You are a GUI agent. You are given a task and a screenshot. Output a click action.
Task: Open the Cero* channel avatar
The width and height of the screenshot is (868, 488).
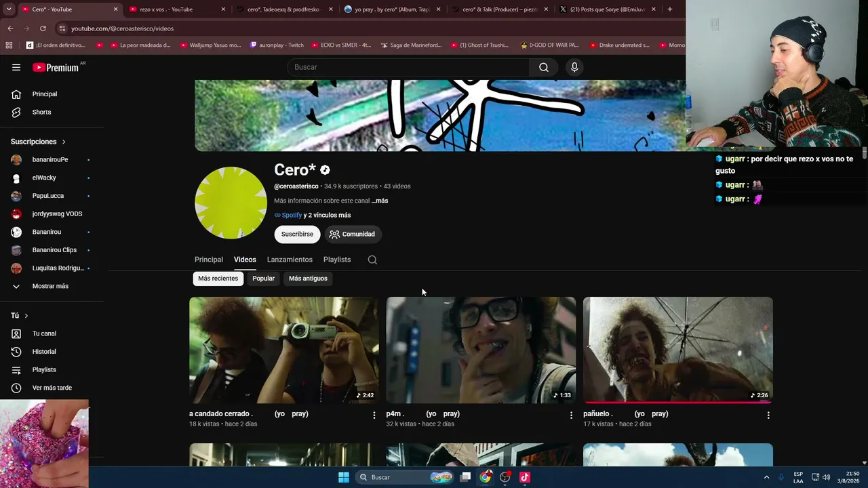[231, 203]
